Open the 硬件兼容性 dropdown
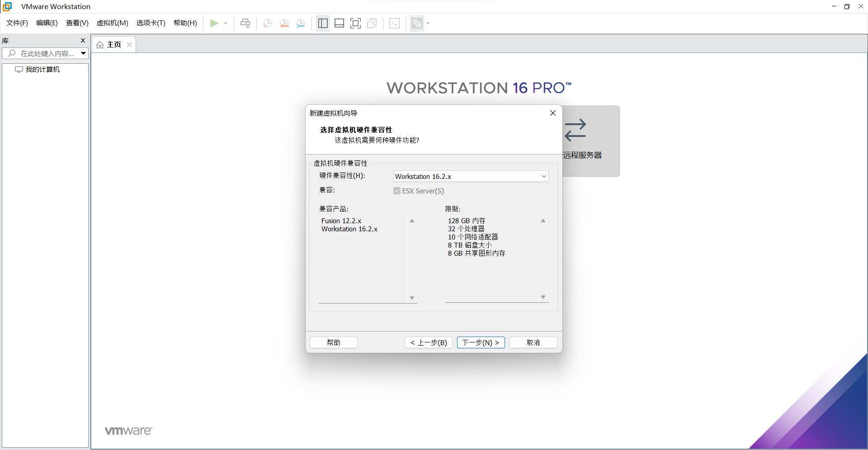This screenshot has width=868, height=450. 471,176
